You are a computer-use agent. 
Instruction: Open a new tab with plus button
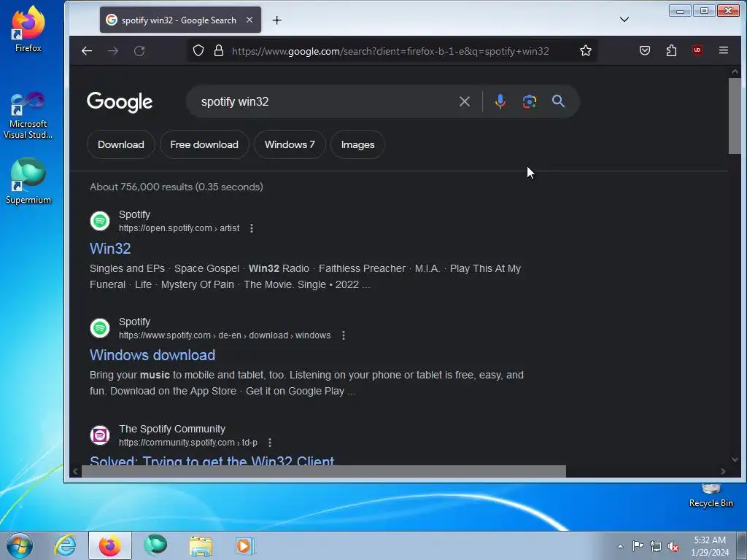coord(276,20)
